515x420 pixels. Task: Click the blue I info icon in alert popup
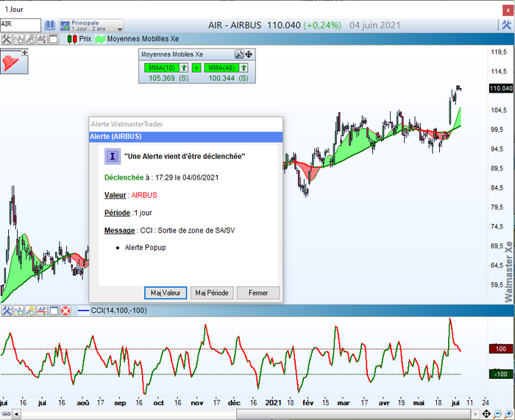pyautogui.click(x=113, y=157)
